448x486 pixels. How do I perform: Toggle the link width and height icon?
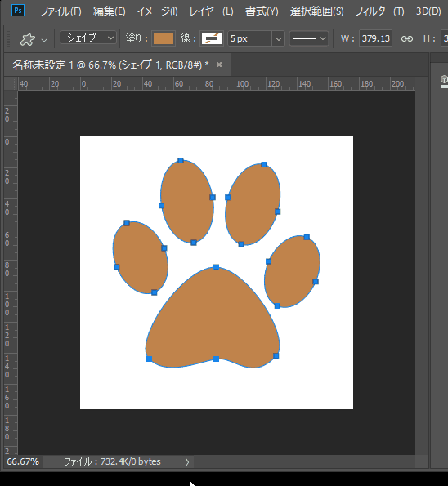(407, 38)
